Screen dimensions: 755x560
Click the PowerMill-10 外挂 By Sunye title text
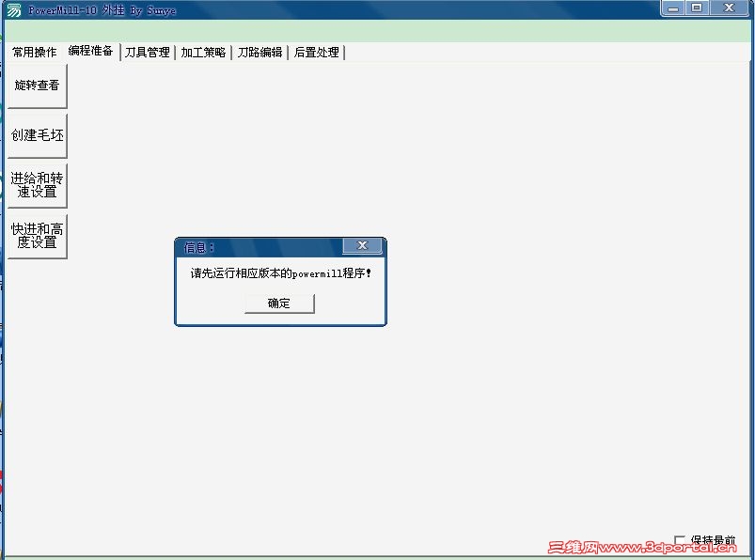(x=102, y=10)
